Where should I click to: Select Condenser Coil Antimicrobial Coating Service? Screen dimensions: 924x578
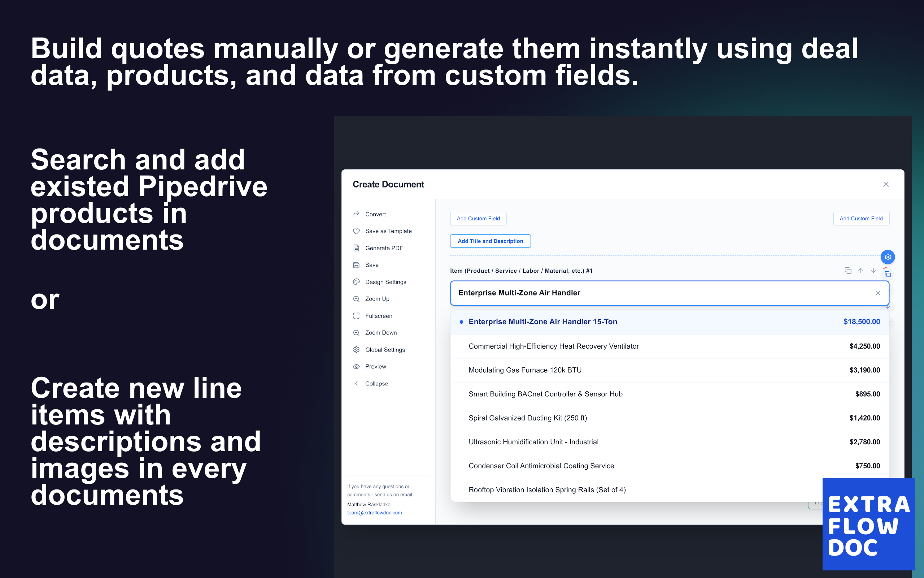click(670, 466)
